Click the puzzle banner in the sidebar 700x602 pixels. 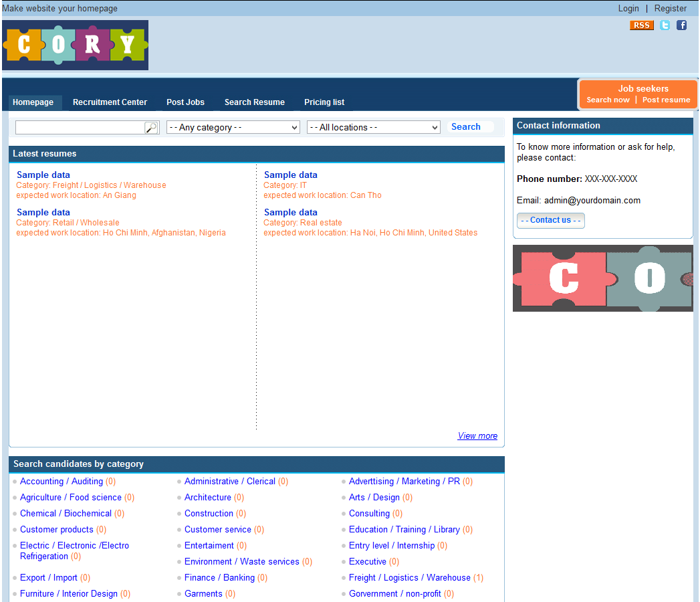point(602,278)
